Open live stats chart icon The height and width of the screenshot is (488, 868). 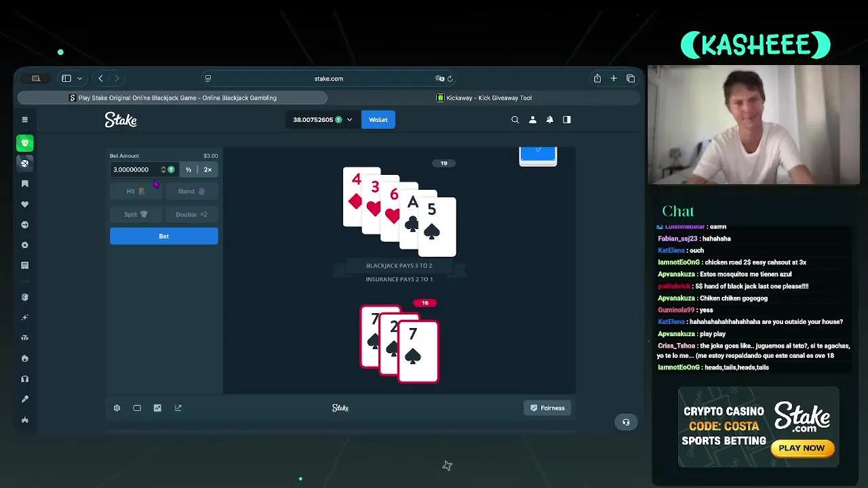point(157,408)
